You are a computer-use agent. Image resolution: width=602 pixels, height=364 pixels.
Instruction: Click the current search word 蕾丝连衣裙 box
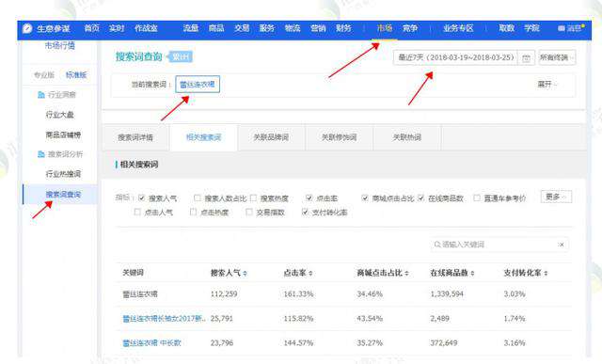198,84
